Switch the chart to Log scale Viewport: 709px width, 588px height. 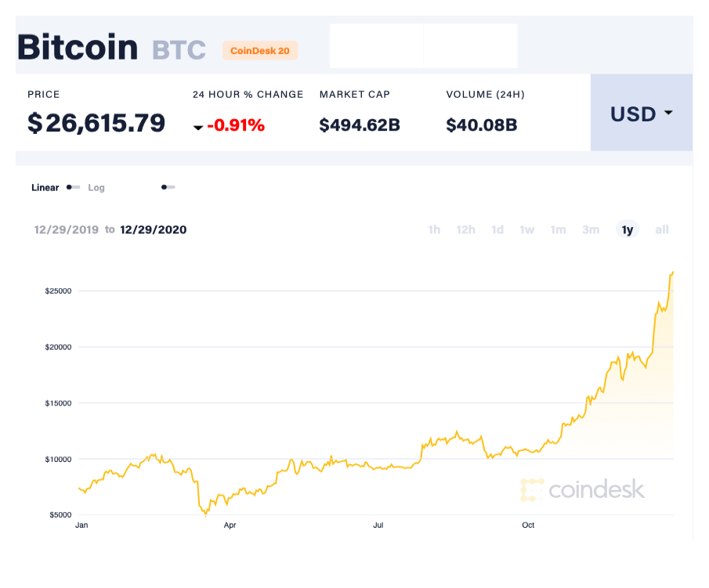coord(96,188)
